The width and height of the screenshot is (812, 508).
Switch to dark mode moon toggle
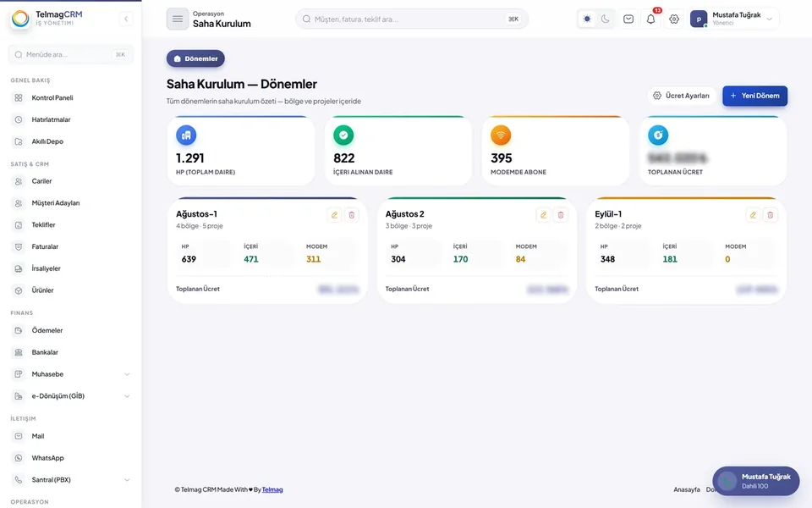pyautogui.click(x=606, y=19)
